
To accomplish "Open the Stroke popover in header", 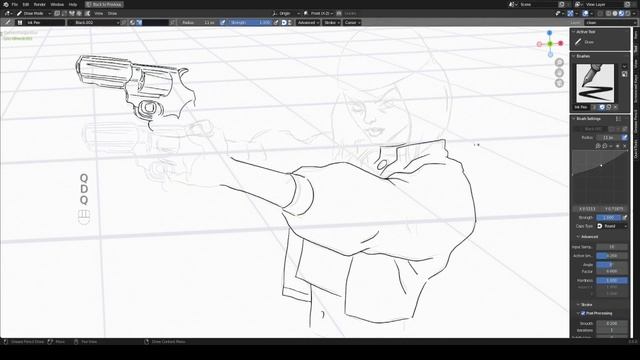I will click(331, 22).
